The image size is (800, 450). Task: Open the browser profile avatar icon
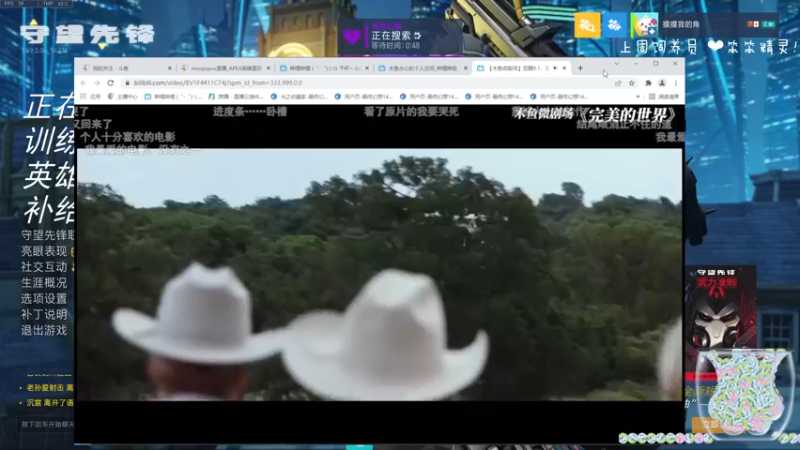coord(662,83)
